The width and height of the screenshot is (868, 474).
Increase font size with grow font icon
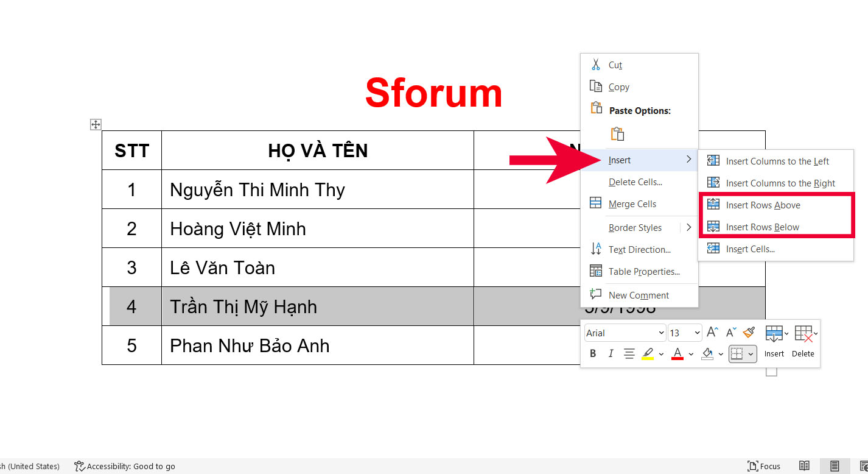pyautogui.click(x=712, y=332)
